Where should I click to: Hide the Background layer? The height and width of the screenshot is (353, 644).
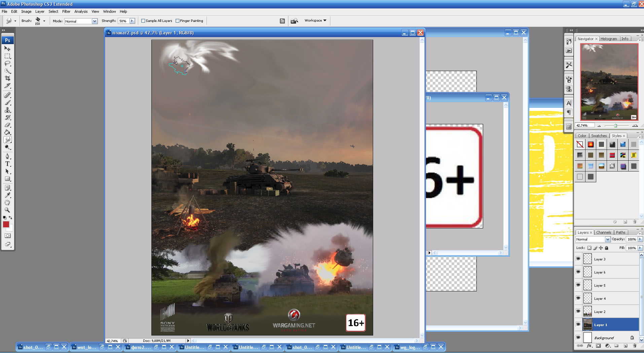pyautogui.click(x=578, y=338)
